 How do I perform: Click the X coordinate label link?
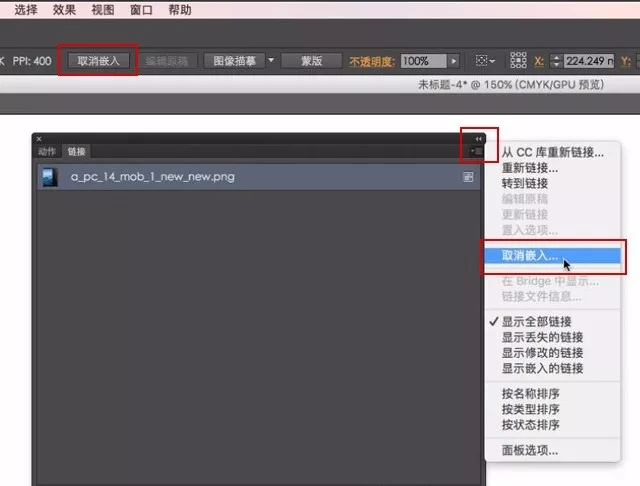click(x=539, y=62)
